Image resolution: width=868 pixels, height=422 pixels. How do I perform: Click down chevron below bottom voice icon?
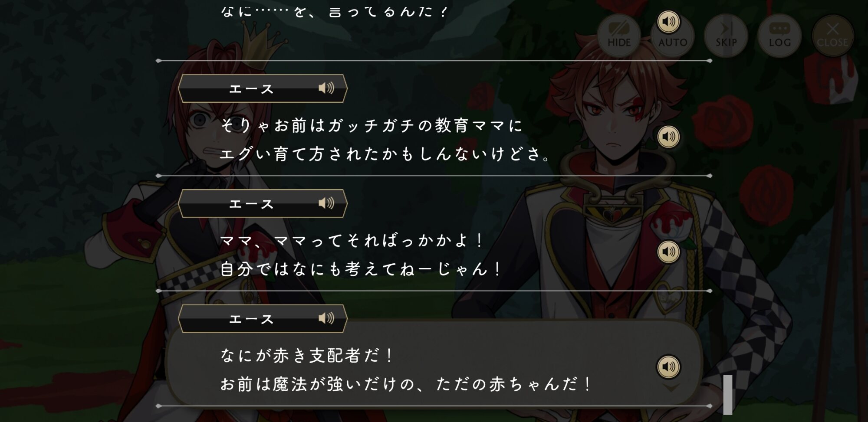click(x=671, y=387)
